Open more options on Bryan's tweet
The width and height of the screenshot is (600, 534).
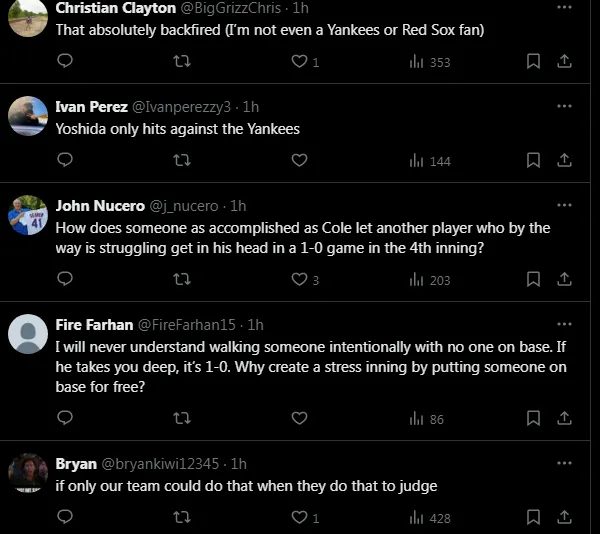tap(564, 463)
